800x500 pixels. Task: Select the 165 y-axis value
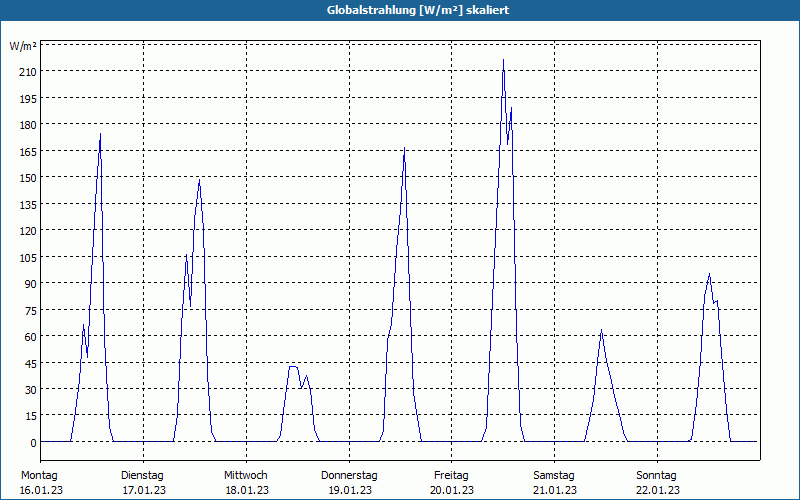(x=28, y=152)
